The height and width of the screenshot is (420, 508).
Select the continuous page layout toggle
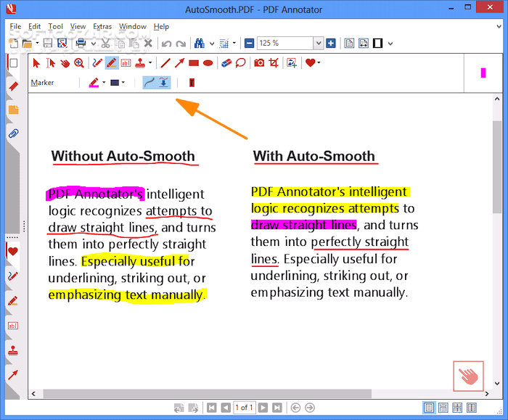click(443, 408)
